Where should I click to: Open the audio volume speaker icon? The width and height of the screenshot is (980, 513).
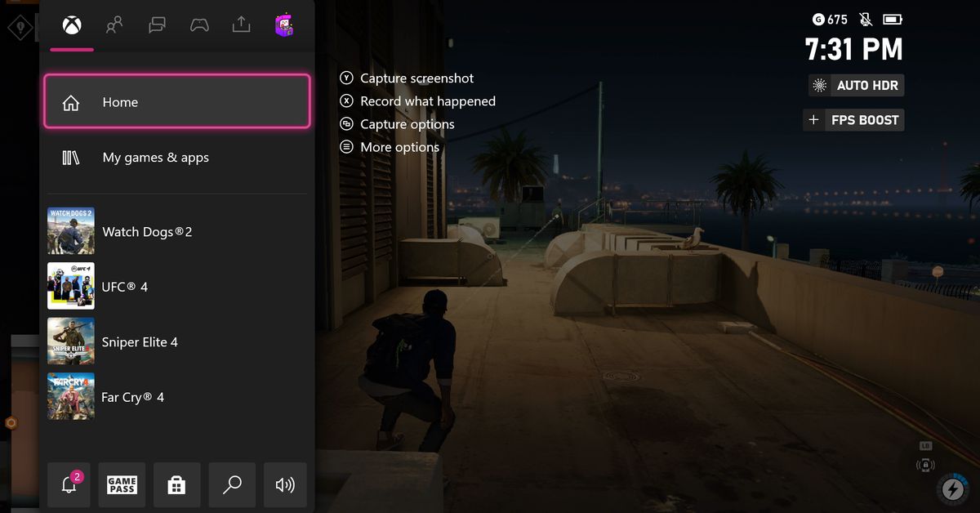[285, 485]
